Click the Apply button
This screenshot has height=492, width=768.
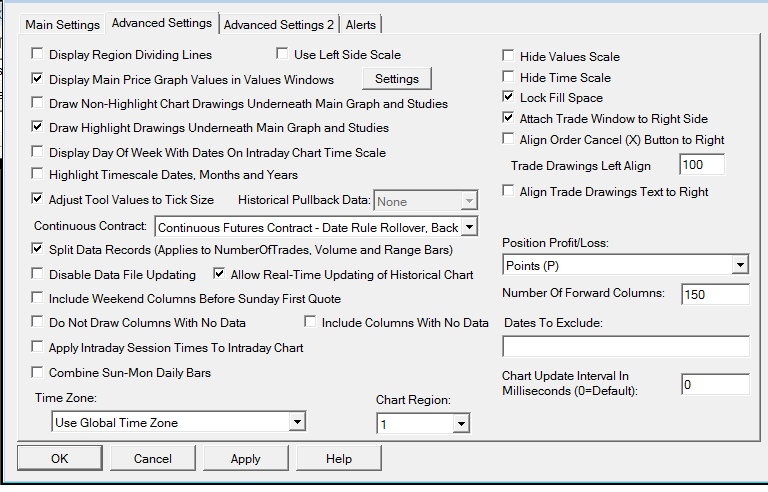click(x=245, y=459)
